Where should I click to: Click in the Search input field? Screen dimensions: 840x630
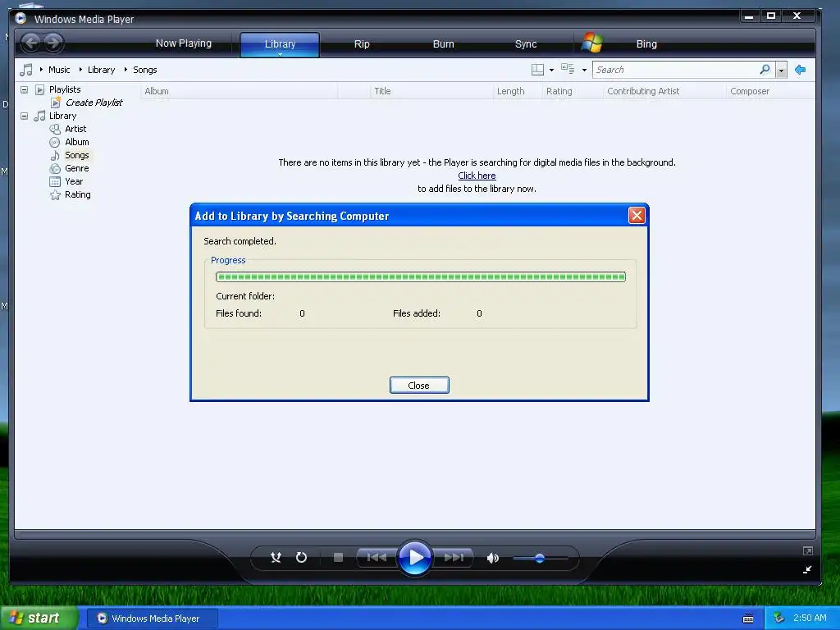tap(675, 70)
